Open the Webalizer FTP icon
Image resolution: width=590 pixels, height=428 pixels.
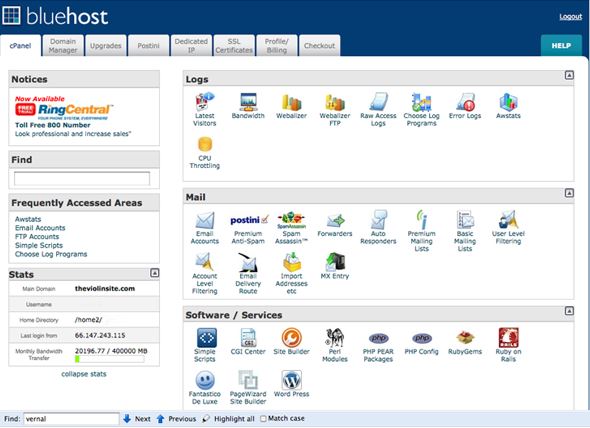(335, 102)
